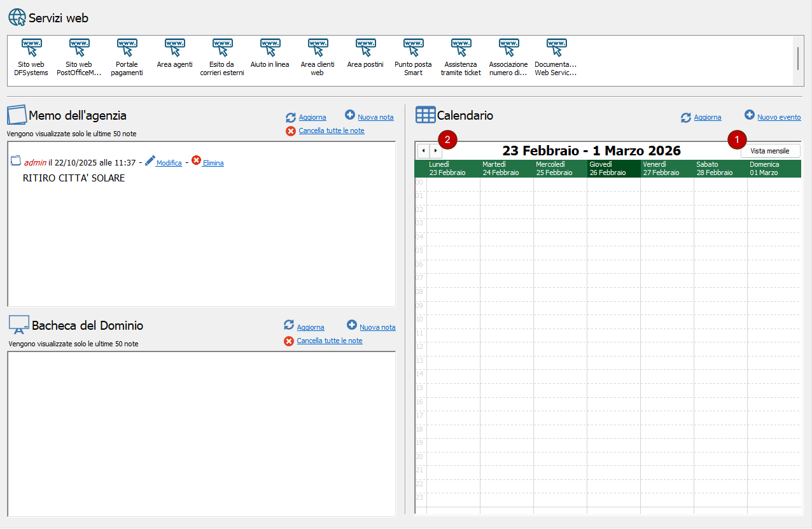812x529 pixels.
Task: Click the Servizi web panel scrollbar
Action: point(798,58)
